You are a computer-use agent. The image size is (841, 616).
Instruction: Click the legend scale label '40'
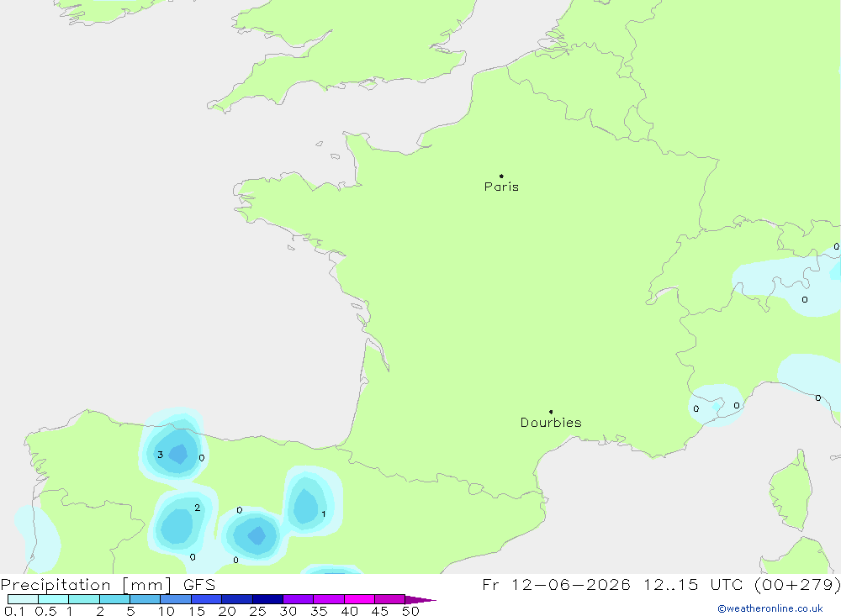coord(350,611)
